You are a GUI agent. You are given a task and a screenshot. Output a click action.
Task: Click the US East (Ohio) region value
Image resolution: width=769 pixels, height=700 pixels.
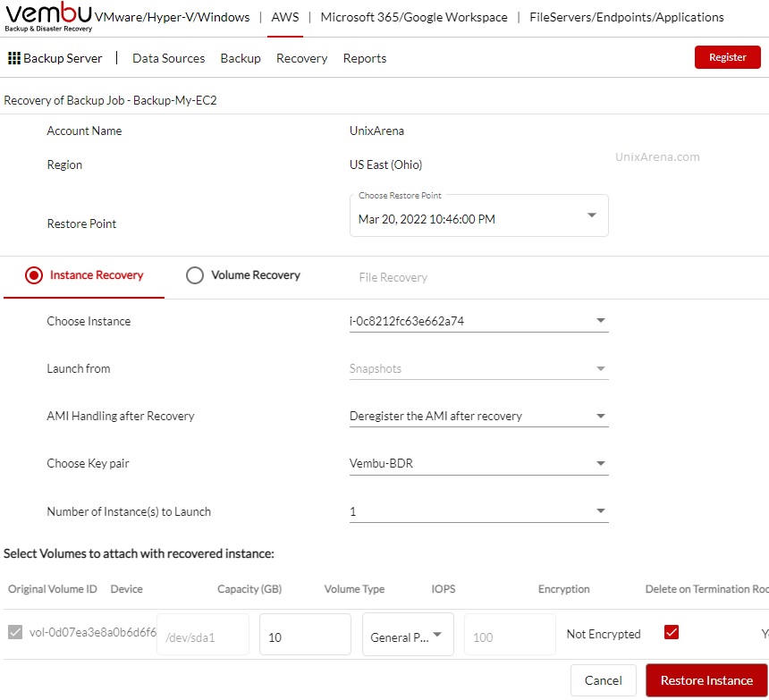coord(385,164)
